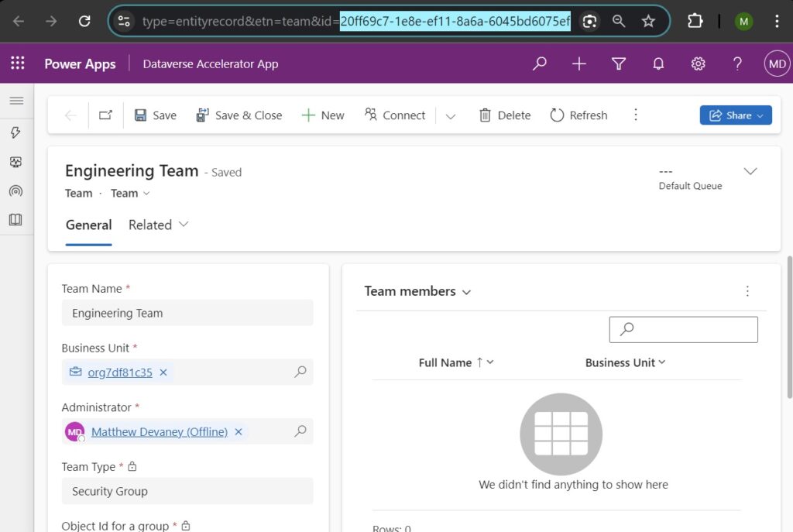The height and width of the screenshot is (532, 793).
Task: Open browser zoom magnifier icon
Action: click(619, 21)
